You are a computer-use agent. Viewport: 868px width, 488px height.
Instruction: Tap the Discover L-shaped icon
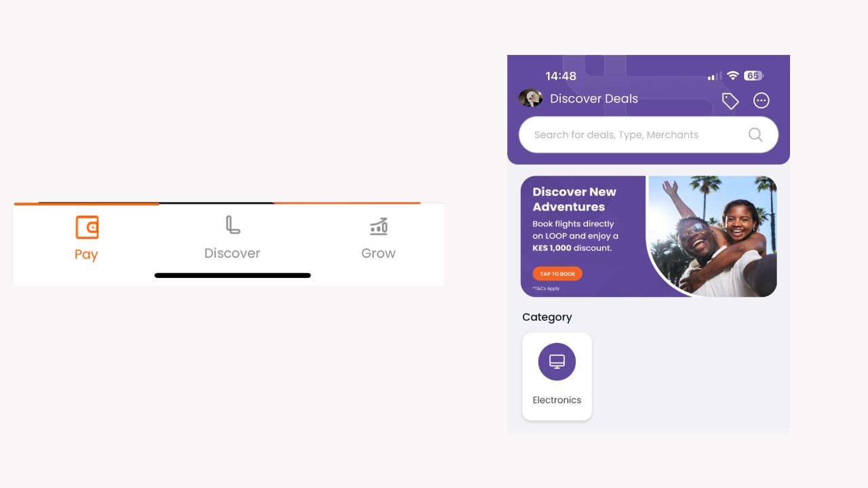point(233,225)
